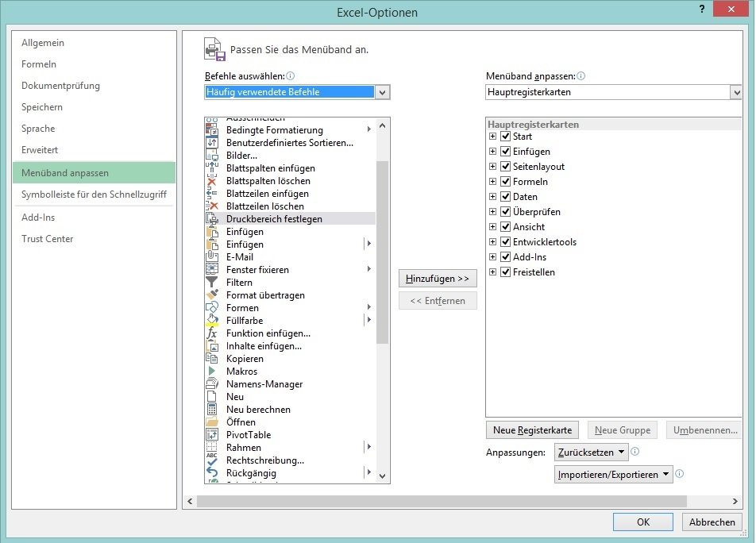Click the Blattzeilen einfügen icon

point(212,194)
